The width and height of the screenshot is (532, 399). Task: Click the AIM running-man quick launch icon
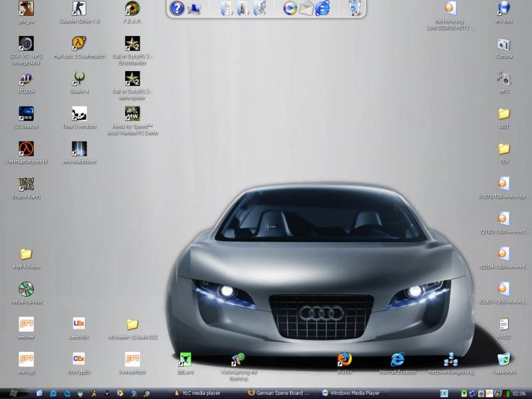[x=94, y=394]
